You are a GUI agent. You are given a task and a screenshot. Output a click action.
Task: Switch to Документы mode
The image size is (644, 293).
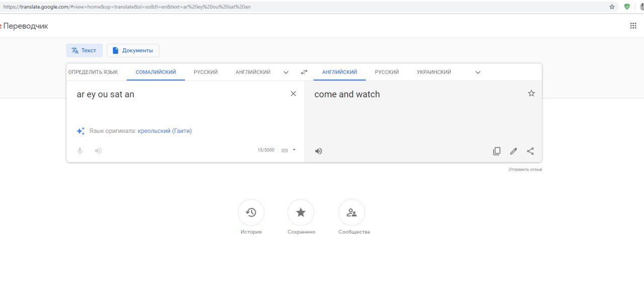(x=133, y=50)
